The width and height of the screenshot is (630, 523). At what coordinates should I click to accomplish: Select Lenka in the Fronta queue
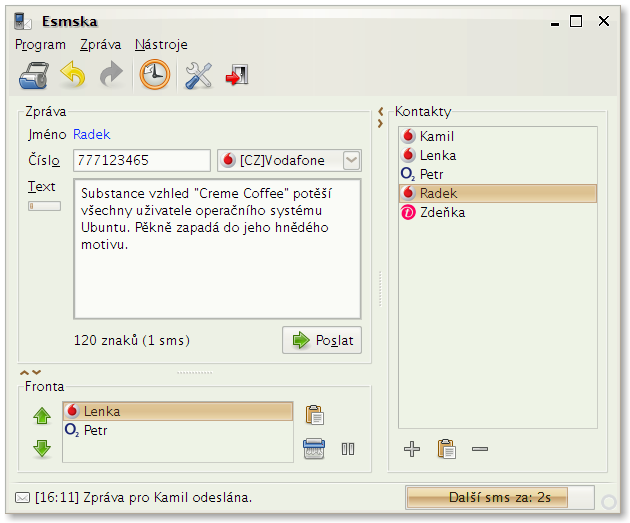pyautogui.click(x=178, y=411)
